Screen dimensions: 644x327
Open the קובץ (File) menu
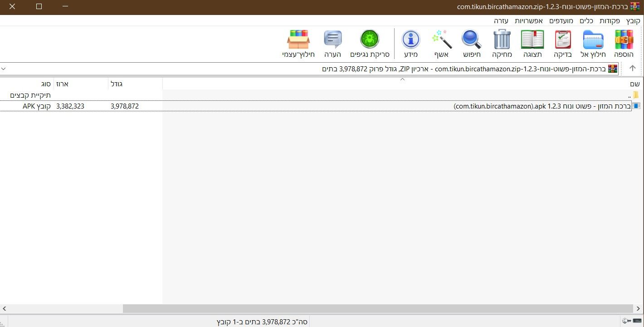point(633,21)
